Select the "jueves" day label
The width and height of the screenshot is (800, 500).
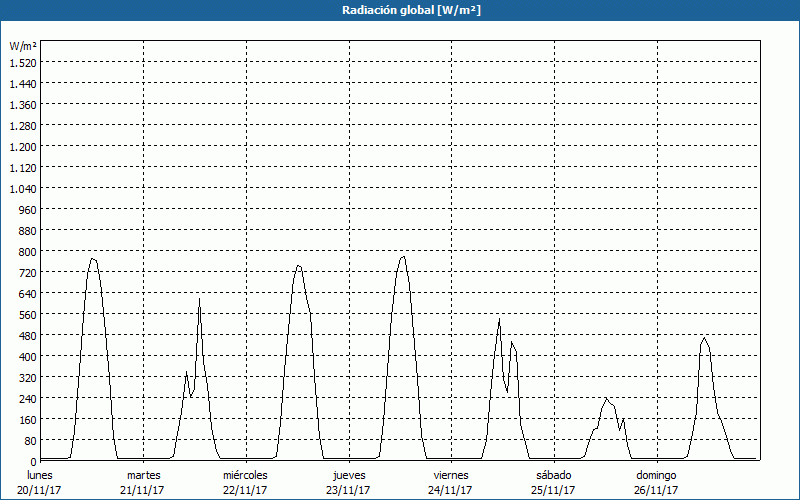(349, 475)
